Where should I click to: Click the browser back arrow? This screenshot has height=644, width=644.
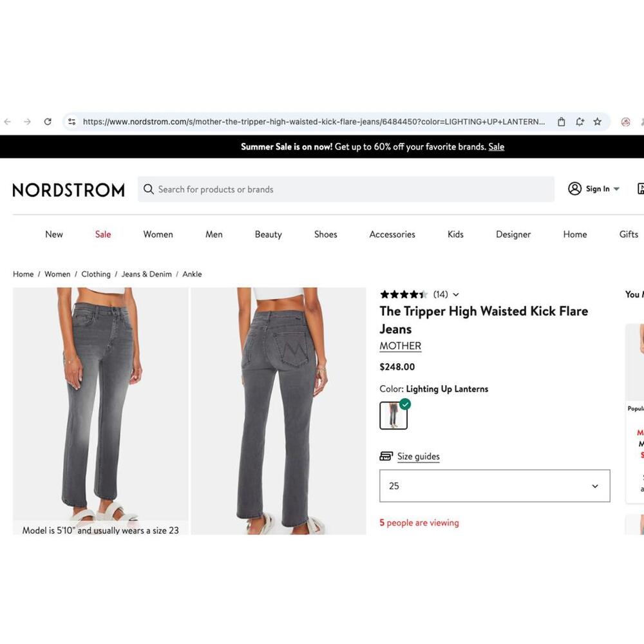7,122
